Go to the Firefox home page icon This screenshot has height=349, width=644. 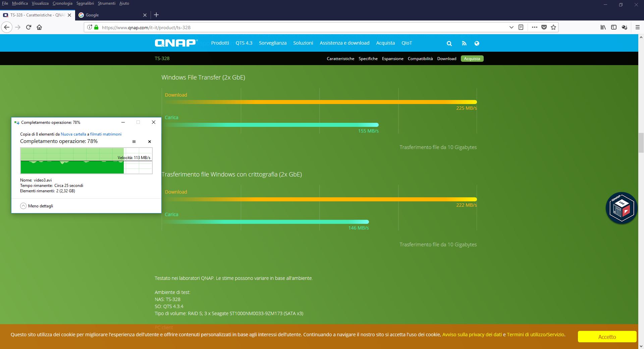point(39,28)
